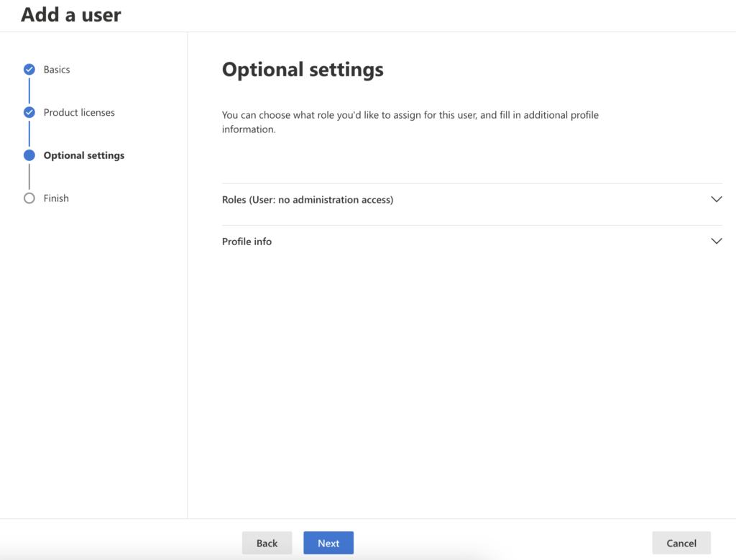Click the empty Finish step circle
The image size is (736, 560).
click(29, 198)
